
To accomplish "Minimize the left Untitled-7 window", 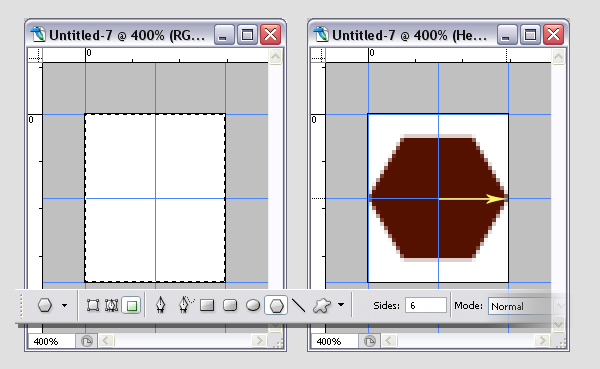I will [x=223, y=35].
